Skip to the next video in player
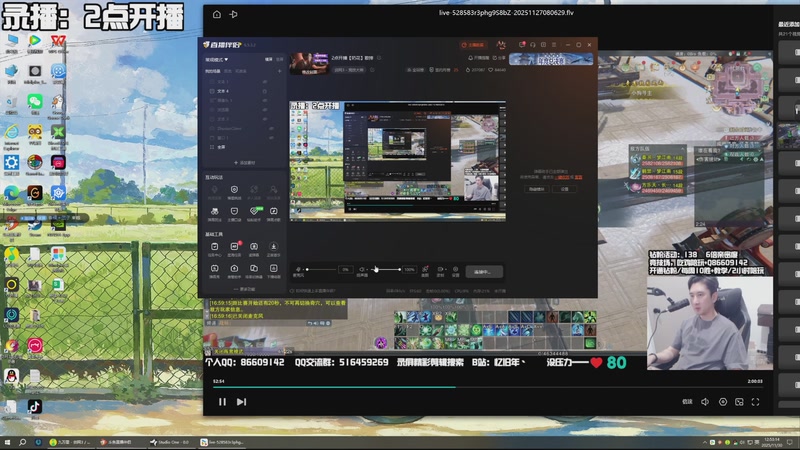This screenshot has width=800, height=450. pos(241,402)
